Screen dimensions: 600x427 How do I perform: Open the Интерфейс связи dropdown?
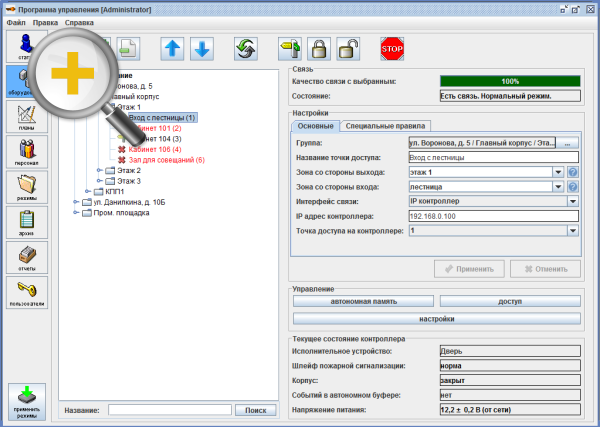(x=573, y=200)
